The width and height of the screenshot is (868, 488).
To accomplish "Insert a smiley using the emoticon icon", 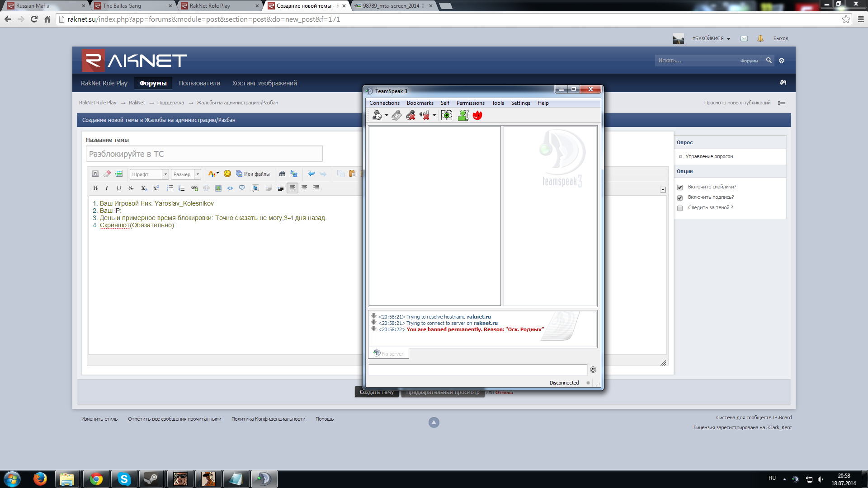I will click(x=227, y=174).
